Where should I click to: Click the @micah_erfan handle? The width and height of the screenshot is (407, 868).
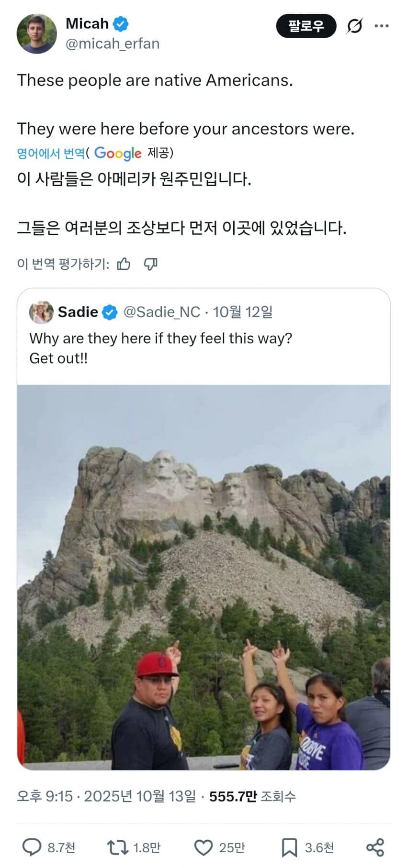pyautogui.click(x=113, y=44)
